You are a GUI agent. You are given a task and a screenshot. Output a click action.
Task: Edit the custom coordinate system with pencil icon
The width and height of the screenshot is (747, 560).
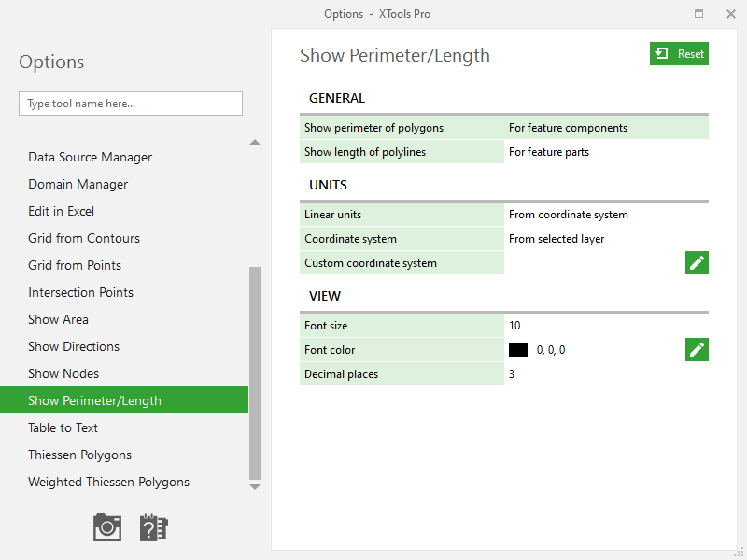point(697,263)
